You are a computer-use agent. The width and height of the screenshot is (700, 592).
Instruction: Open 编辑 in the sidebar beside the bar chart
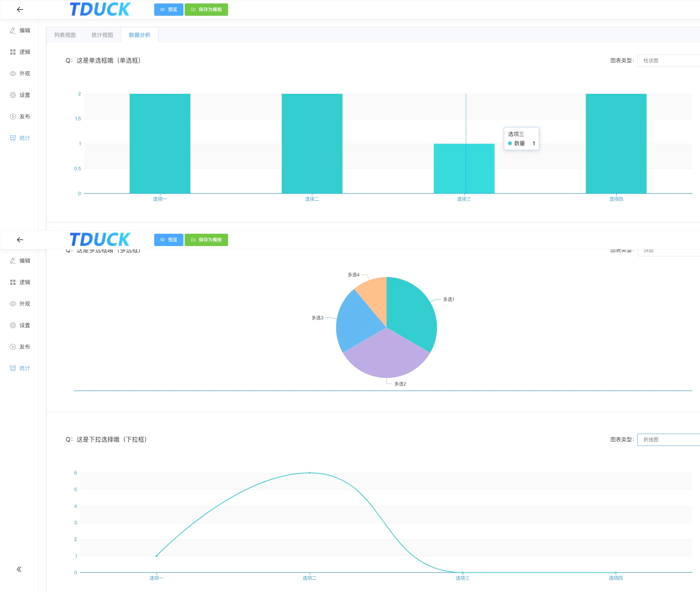coord(20,30)
